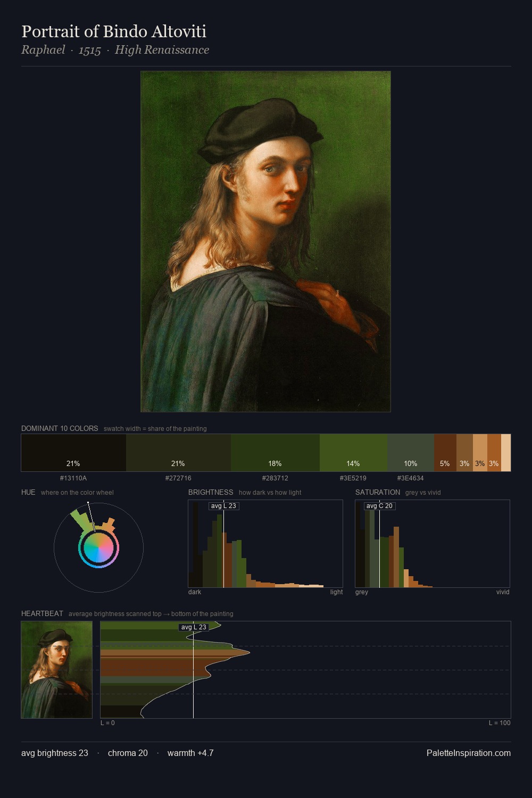This screenshot has height=798, width=532.
Task: Click the 'grey vs vivid' caption
Action: tap(423, 493)
